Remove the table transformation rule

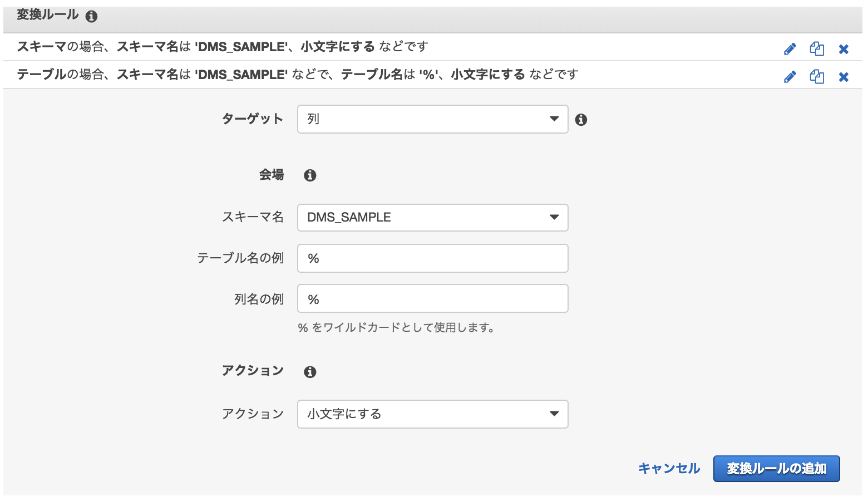tap(843, 76)
